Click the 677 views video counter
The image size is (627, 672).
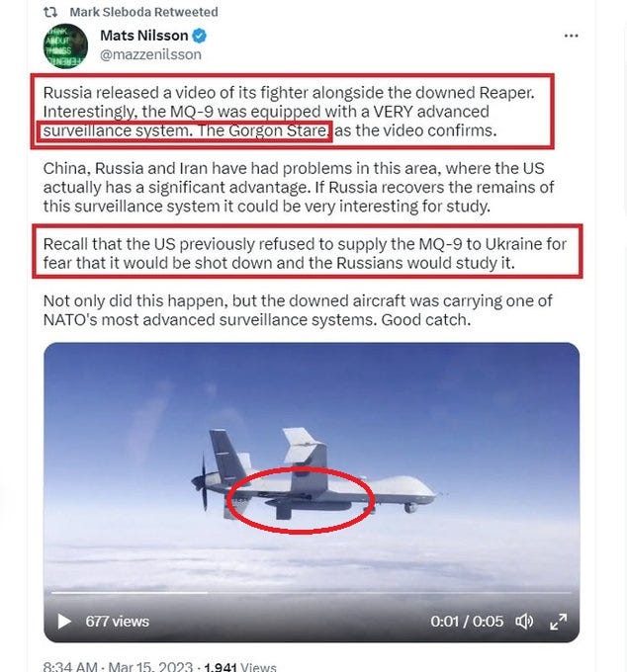pos(117,622)
